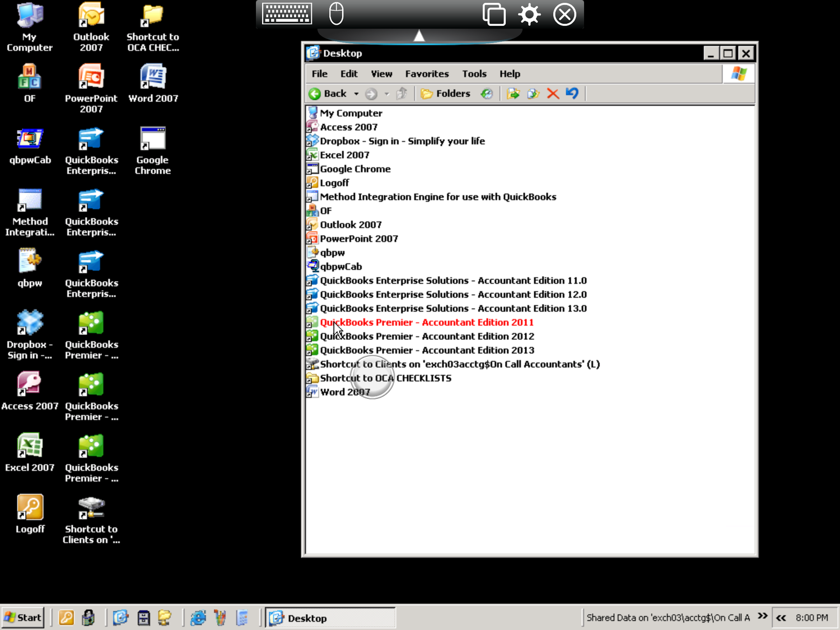Click the overlapping windows icon in the remote toolbar

[x=494, y=14]
